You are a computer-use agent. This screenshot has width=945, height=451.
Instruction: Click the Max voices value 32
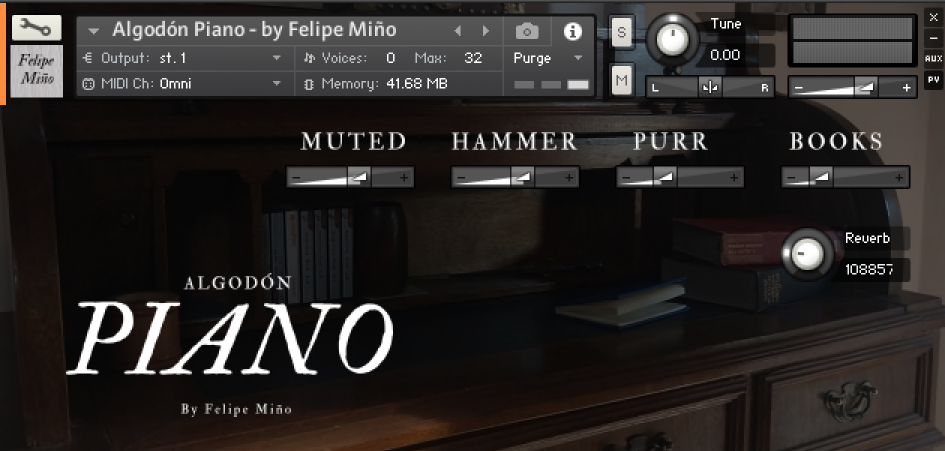(473, 58)
